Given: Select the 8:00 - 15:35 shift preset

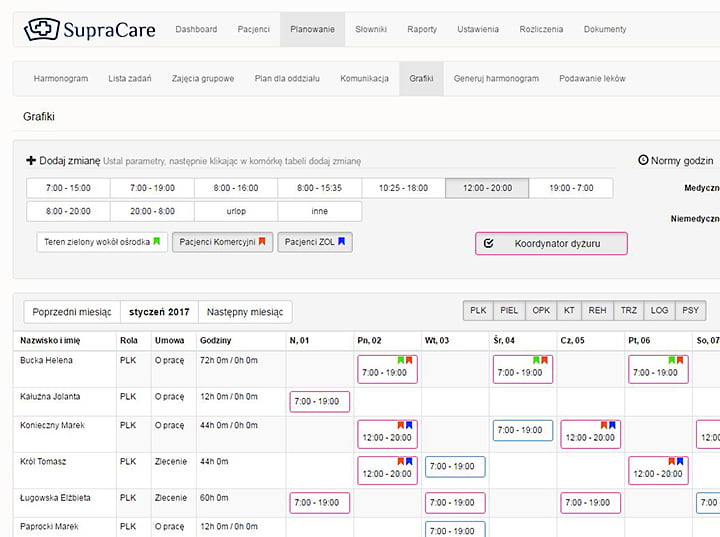Looking at the screenshot, I should 320,188.
